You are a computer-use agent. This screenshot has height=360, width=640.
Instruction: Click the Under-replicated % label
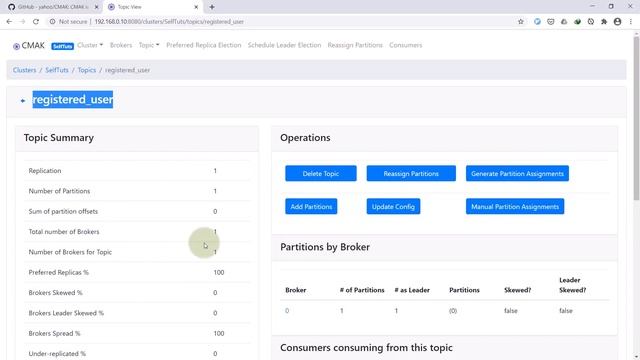point(57,353)
